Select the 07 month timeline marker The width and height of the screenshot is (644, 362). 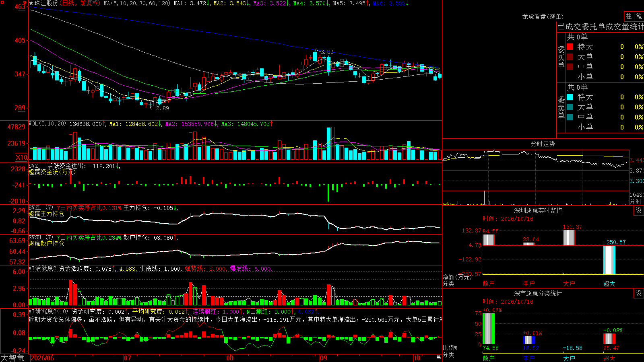128,358
